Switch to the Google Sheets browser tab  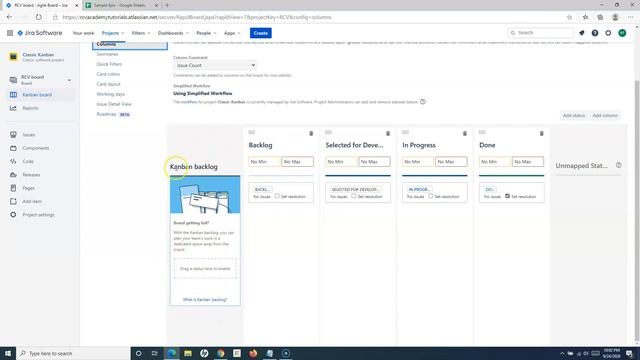click(120, 5)
